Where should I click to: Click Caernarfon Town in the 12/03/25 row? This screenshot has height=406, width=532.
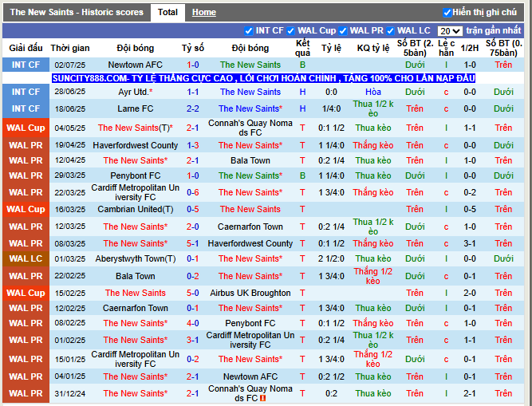coord(250,227)
